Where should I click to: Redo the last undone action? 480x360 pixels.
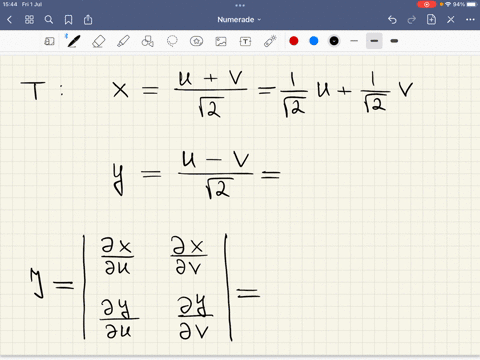point(412,20)
